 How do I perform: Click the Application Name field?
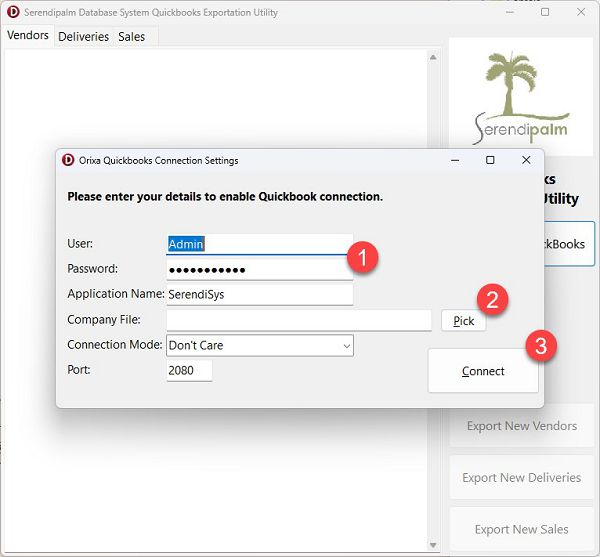[x=259, y=295]
